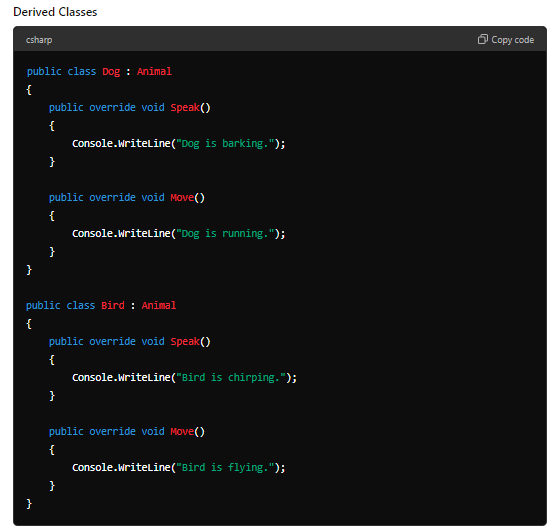Click the Dog class name

(111, 72)
